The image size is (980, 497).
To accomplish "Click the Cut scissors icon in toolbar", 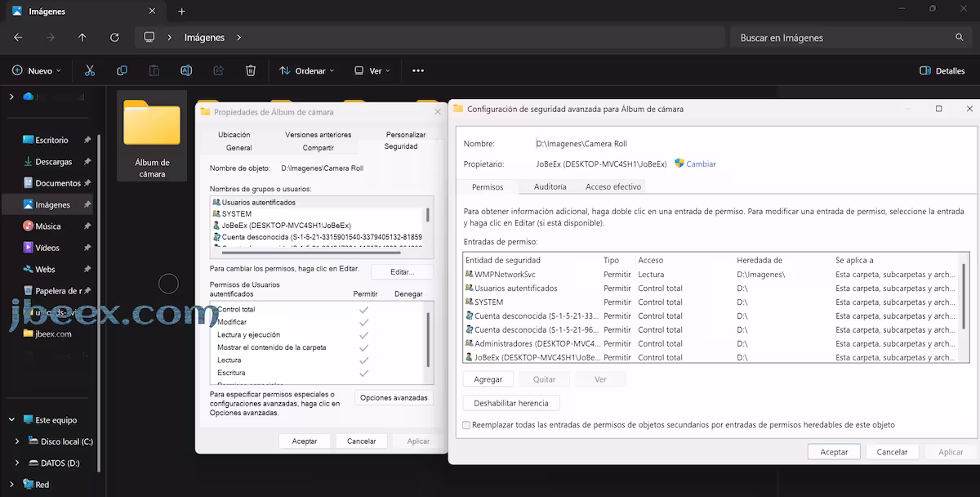I will pyautogui.click(x=90, y=71).
